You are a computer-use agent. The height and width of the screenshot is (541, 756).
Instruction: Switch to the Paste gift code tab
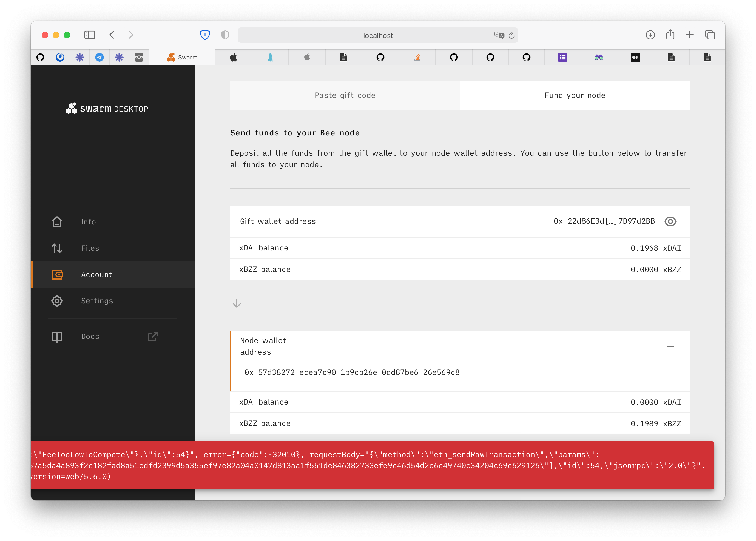click(x=345, y=95)
